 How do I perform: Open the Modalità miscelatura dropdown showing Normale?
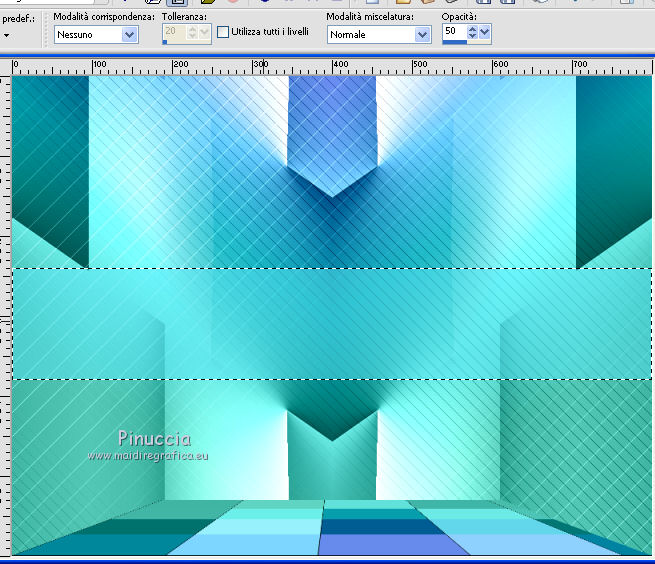pos(379,35)
